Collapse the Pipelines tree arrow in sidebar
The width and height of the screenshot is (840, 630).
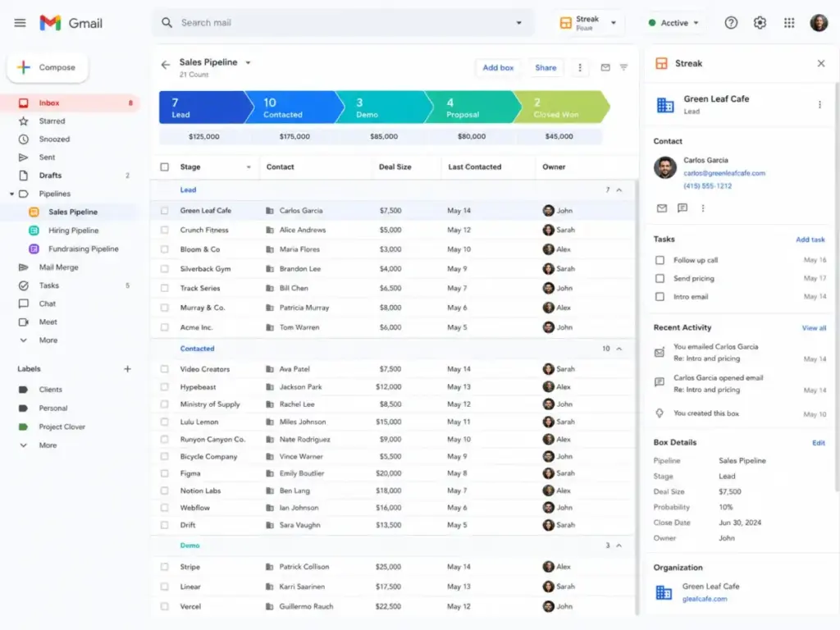[11, 194]
